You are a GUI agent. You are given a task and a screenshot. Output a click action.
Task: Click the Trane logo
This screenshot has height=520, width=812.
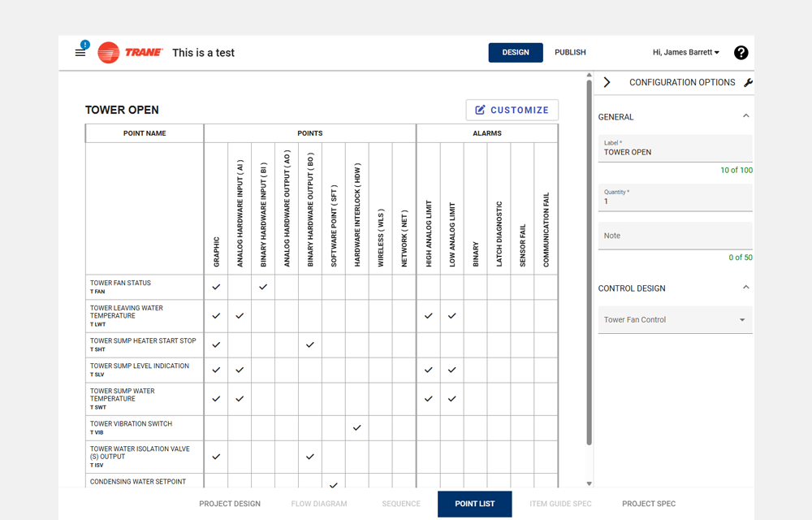tap(130, 52)
